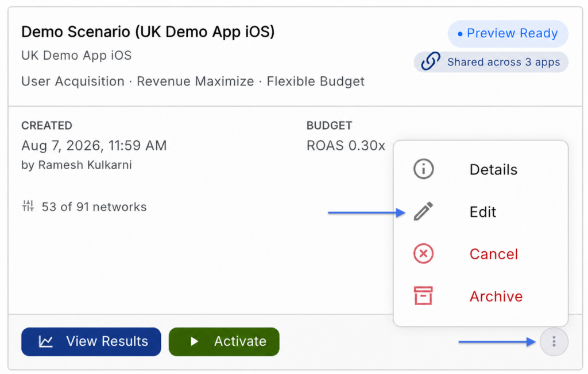Click the chain link icon in shared badge
Image resolution: width=588 pixels, height=374 pixels.
(430, 61)
